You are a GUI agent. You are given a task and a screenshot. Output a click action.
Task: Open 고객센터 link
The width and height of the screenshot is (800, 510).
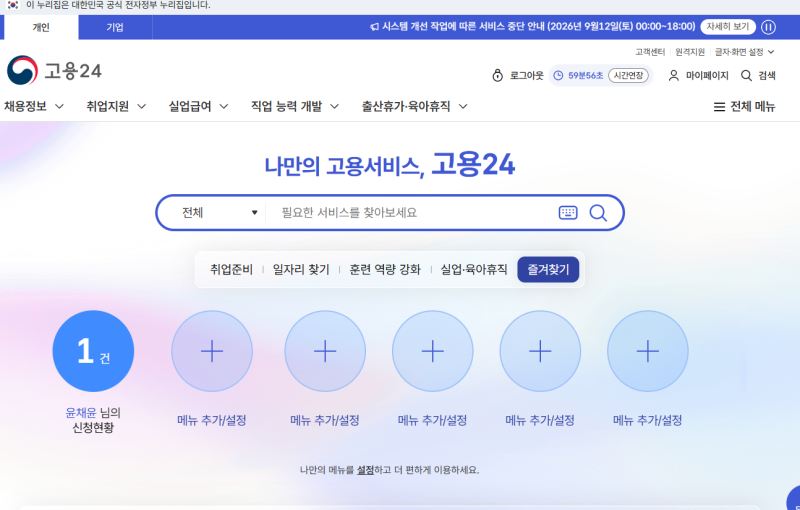click(x=650, y=52)
